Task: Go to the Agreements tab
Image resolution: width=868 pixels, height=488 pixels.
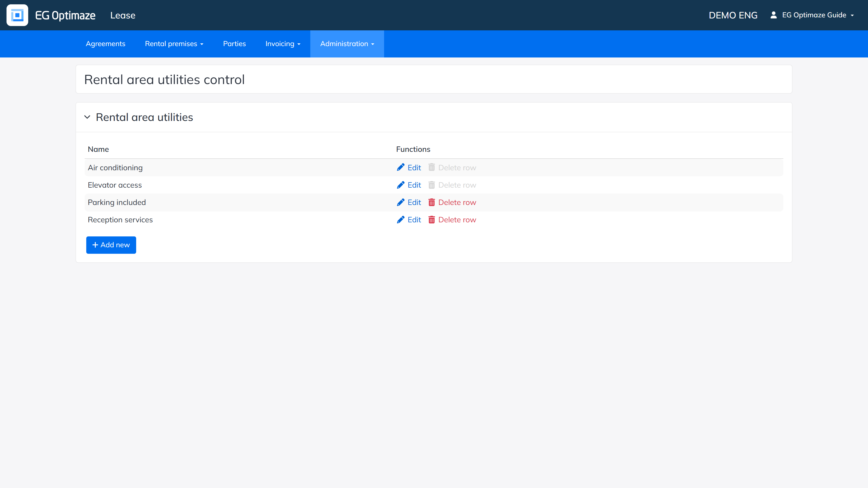Action: [106, 44]
